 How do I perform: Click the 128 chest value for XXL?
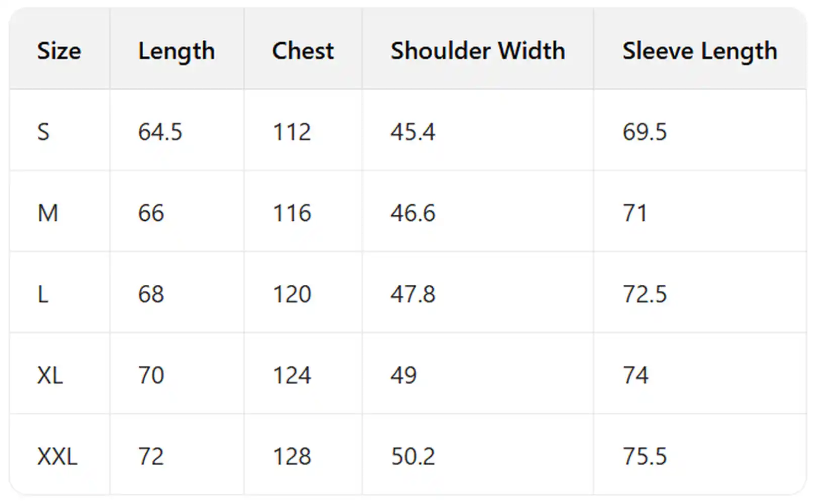click(x=291, y=457)
